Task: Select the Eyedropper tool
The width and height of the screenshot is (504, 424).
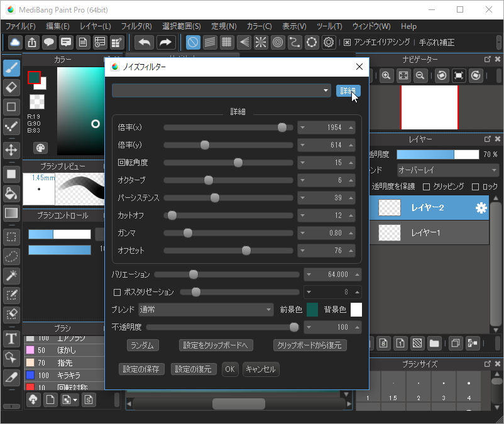Action: (11, 377)
